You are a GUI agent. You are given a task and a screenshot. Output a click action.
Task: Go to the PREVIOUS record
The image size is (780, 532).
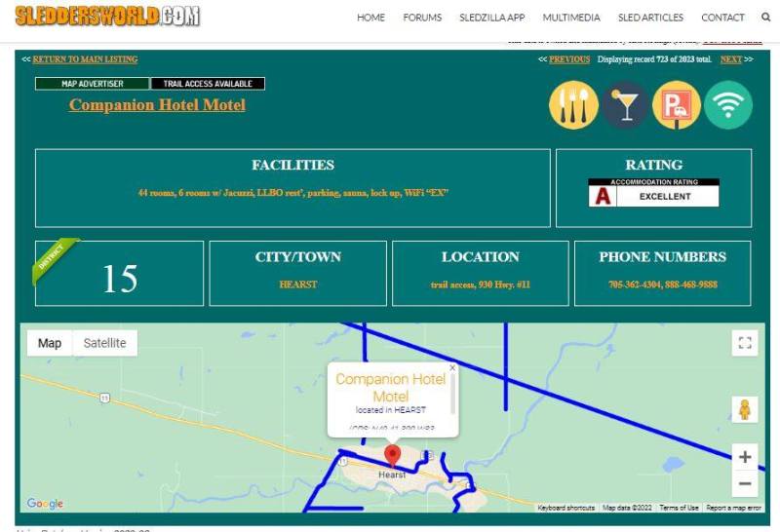[569, 59]
